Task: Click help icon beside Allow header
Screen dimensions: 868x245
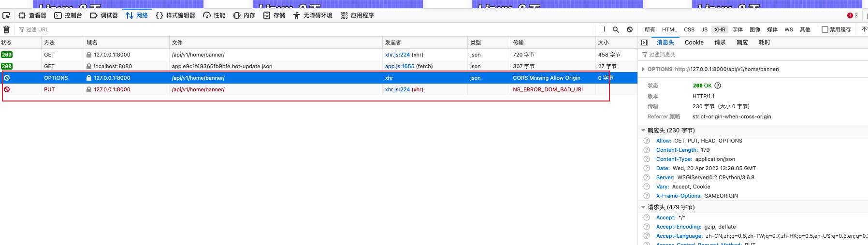Action: coord(647,141)
